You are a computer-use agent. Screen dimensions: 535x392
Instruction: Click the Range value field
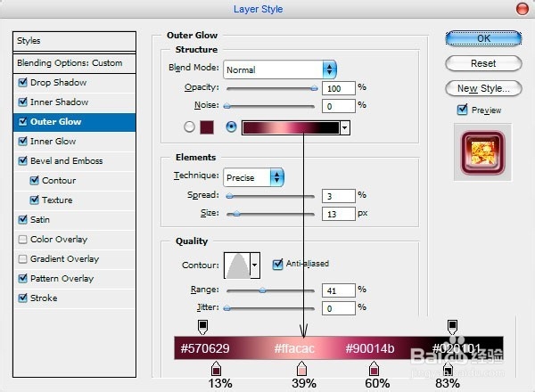tap(339, 290)
